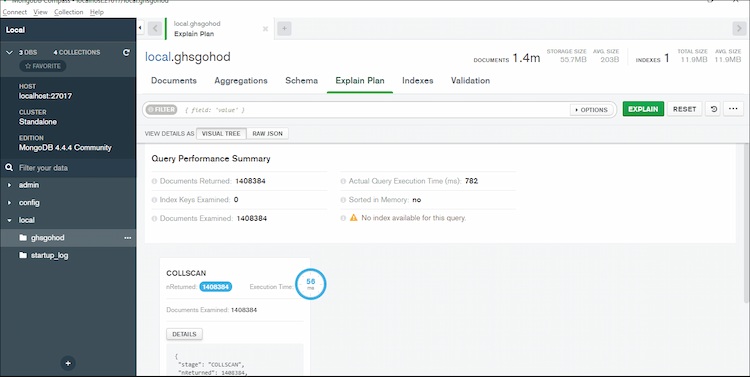Click nReturned 1408384 badge
The image size is (750, 377).
pos(215,287)
